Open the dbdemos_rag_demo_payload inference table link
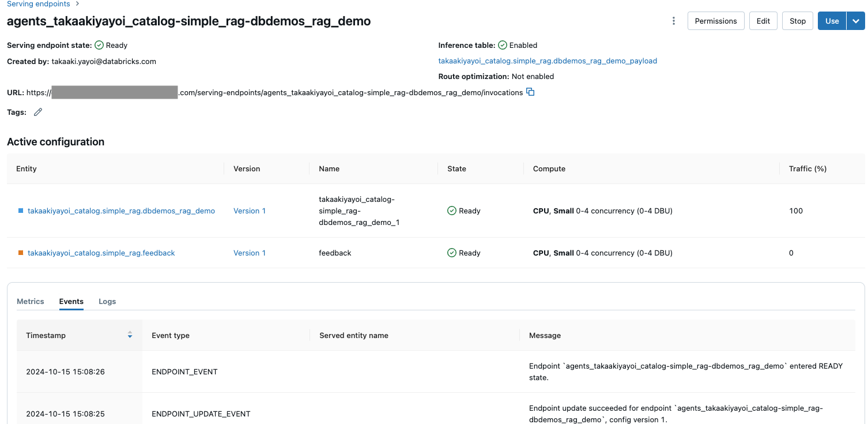Screen dimensions: 868x424 (548, 61)
